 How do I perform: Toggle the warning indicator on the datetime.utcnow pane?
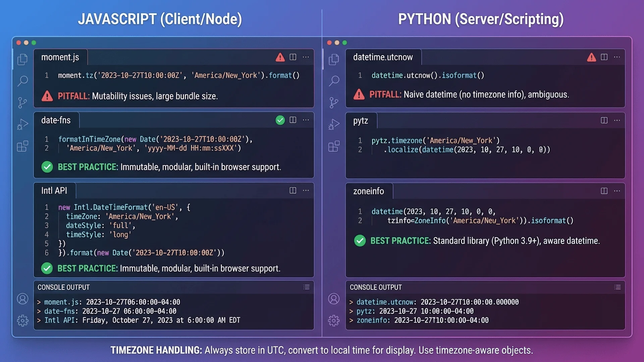(x=591, y=57)
